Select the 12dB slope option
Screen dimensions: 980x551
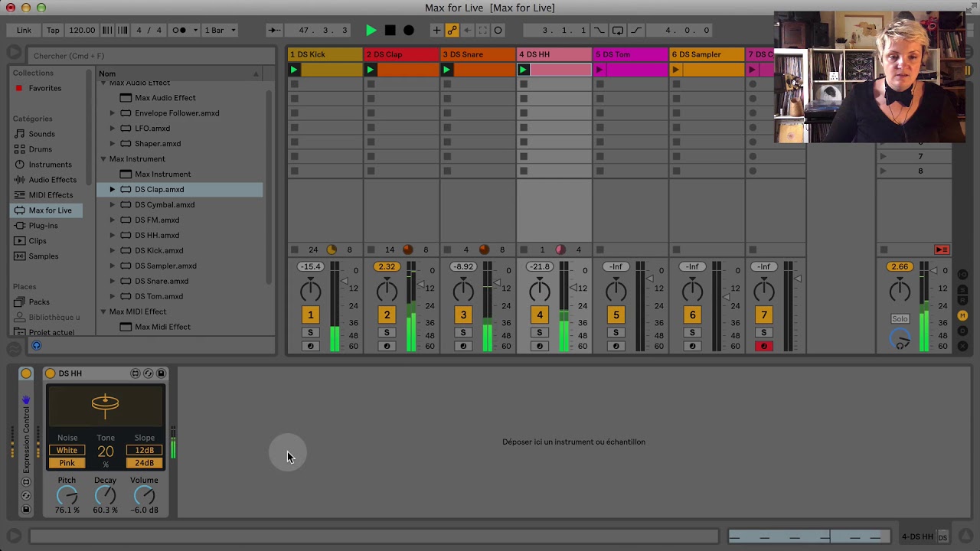pyautogui.click(x=145, y=451)
